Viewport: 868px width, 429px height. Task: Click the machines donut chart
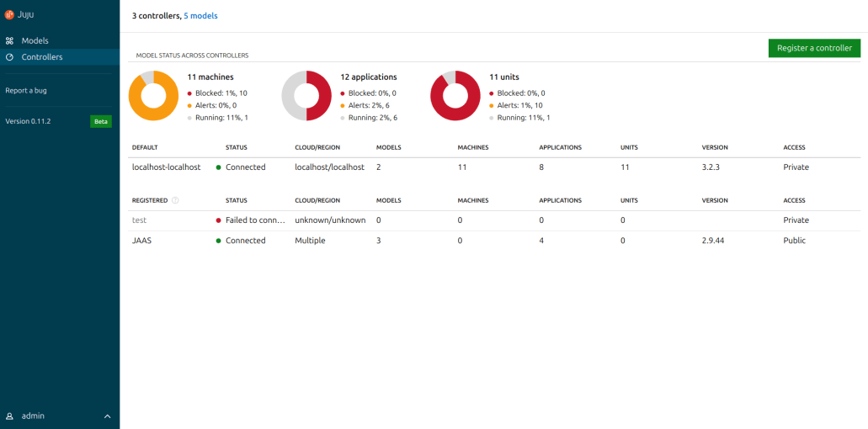[153, 96]
